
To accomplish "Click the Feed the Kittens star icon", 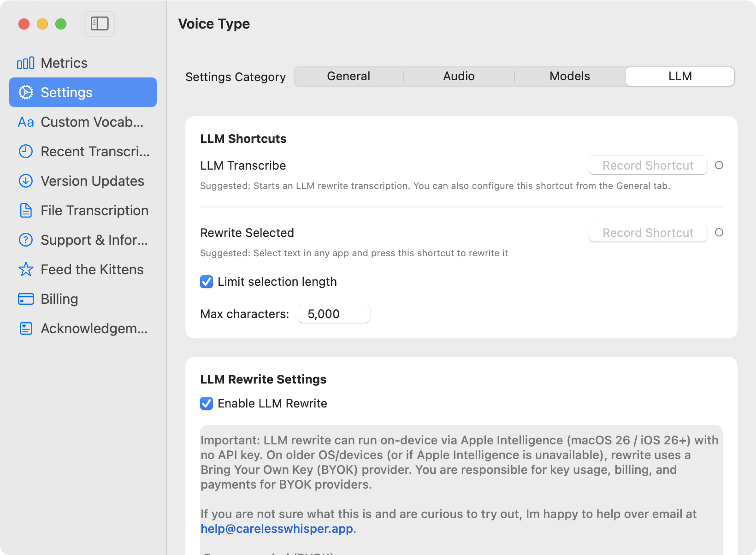I will click(x=26, y=269).
